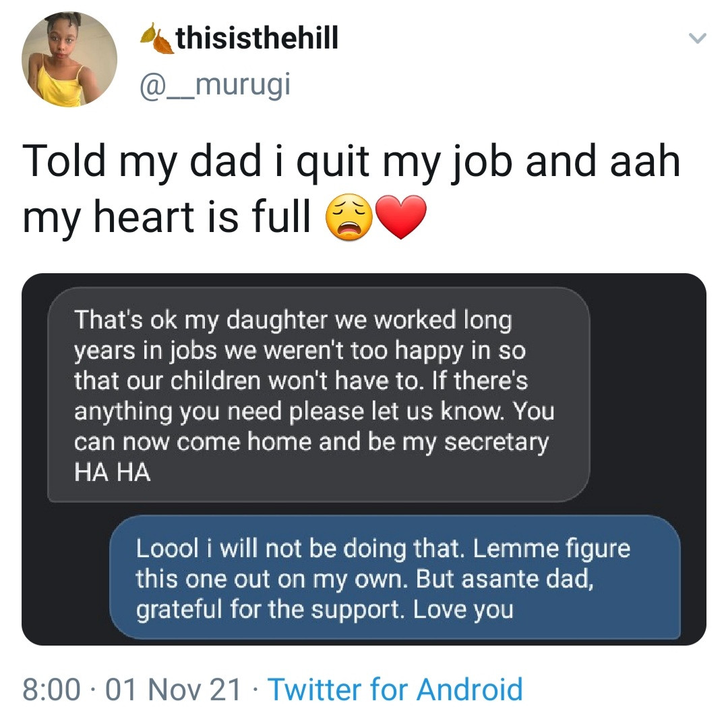Click the Twitter for Android source link
The width and height of the screenshot is (728, 717).
tap(395, 689)
